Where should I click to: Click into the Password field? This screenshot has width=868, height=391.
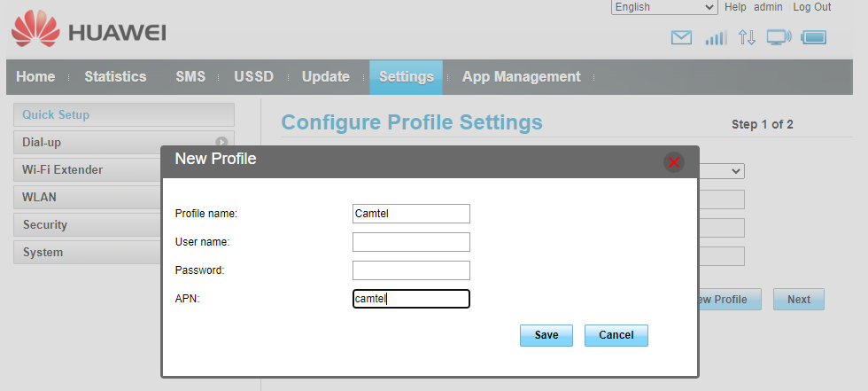[x=411, y=270]
